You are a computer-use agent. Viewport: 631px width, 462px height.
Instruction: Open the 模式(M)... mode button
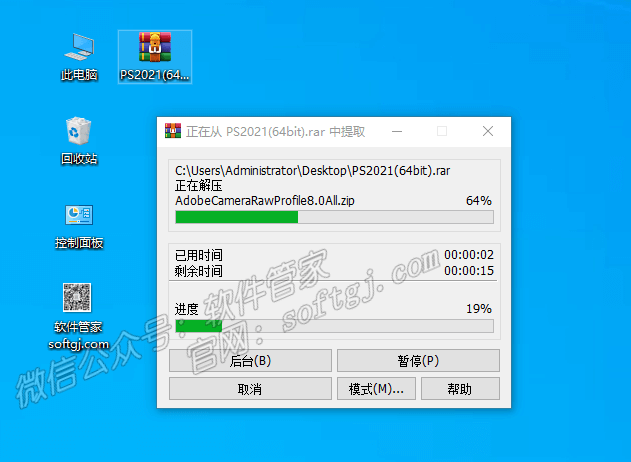pyautogui.click(x=376, y=389)
